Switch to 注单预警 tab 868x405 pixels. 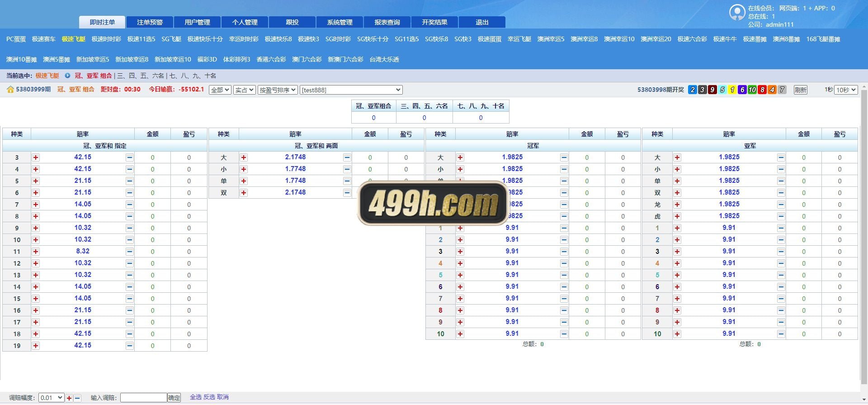pos(150,22)
